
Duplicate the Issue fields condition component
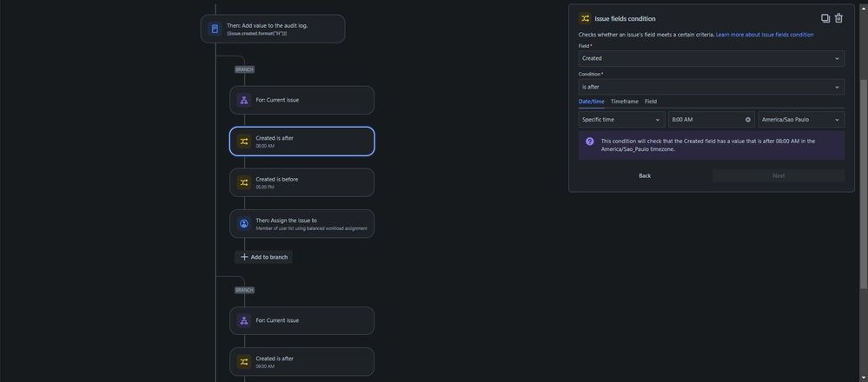[825, 18]
